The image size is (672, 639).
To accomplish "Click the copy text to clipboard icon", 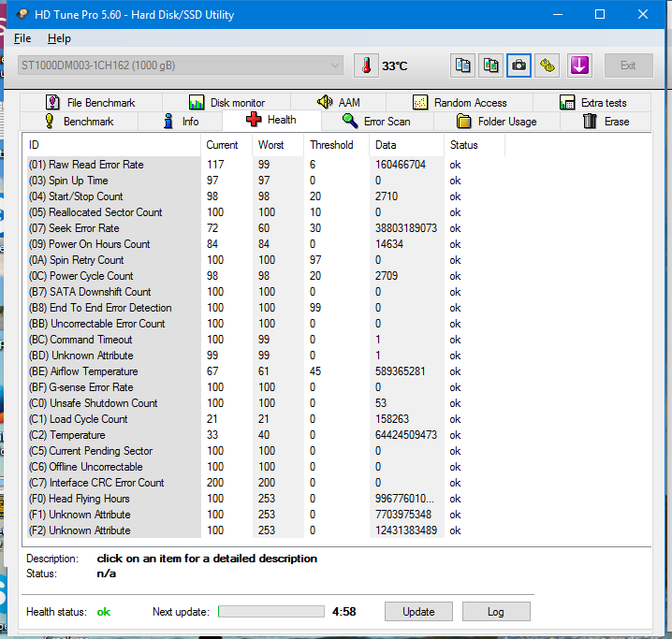I will pyautogui.click(x=462, y=65).
